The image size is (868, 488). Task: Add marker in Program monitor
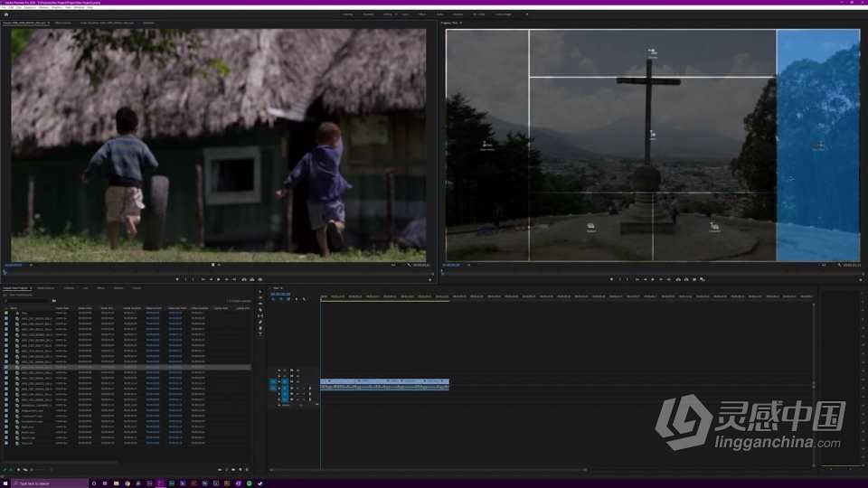612,279
